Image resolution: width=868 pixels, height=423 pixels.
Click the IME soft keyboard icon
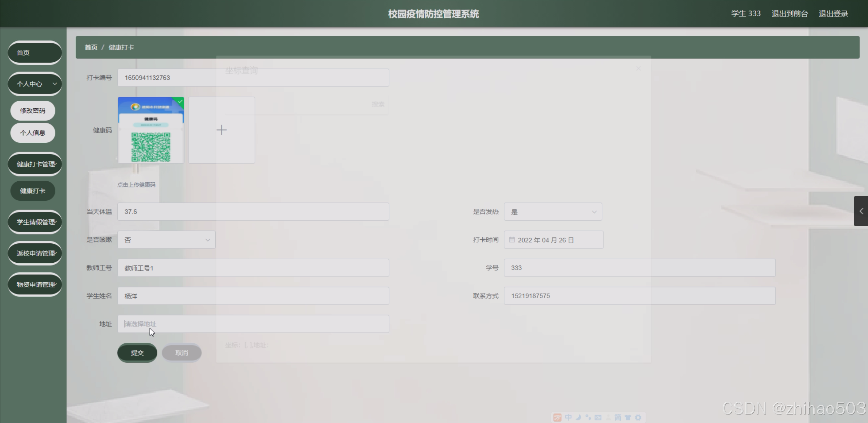[x=598, y=418]
